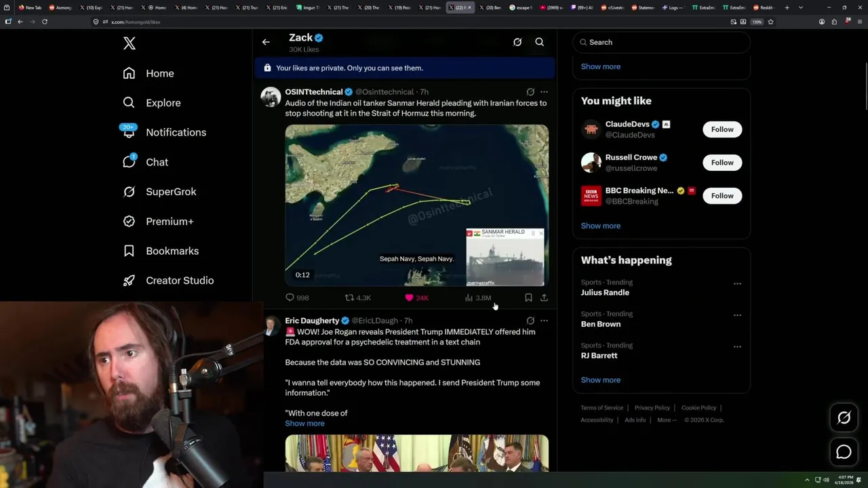Click the search icon in profile header

(x=540, y=42)
